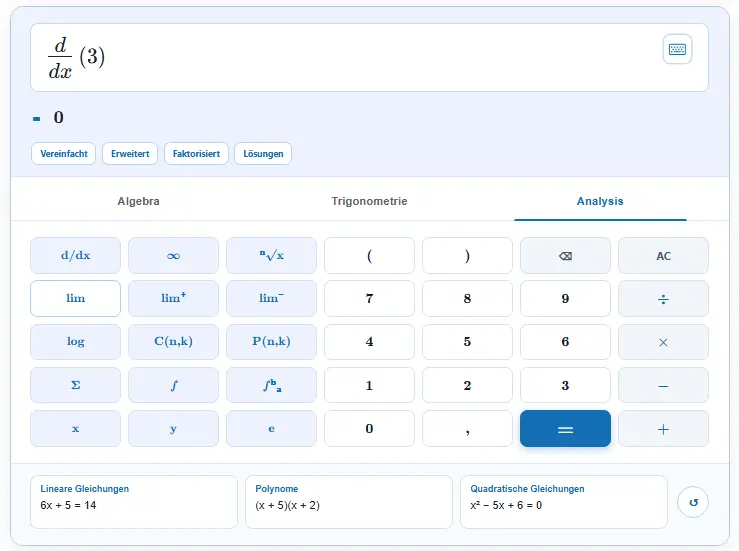This screenshot has width=739, height=551.
Task: Click digit key 0 on keypad
Action: [x=370, y=428]
